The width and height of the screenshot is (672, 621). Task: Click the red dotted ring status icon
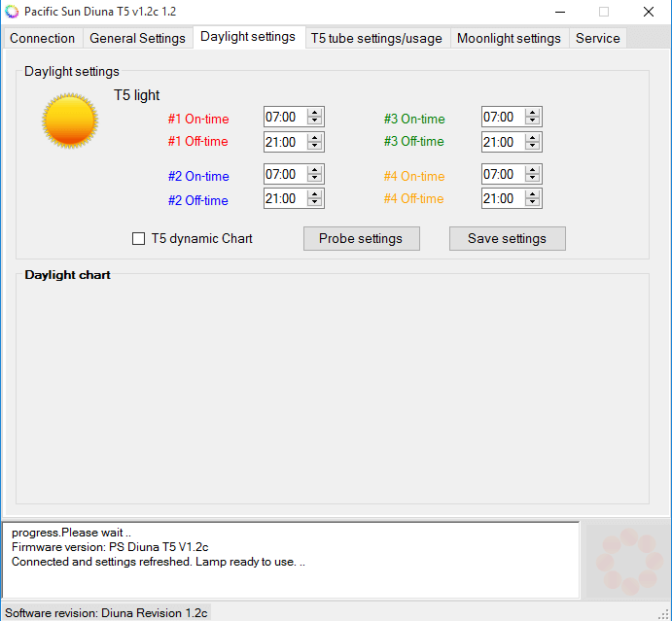click(x=628, y=562)
